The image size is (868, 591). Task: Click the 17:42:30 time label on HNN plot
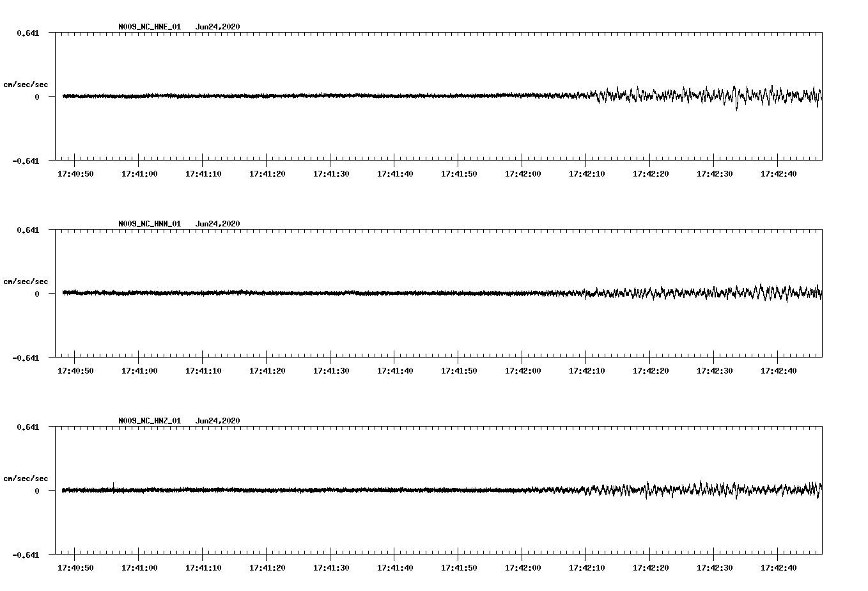point(715,370)
